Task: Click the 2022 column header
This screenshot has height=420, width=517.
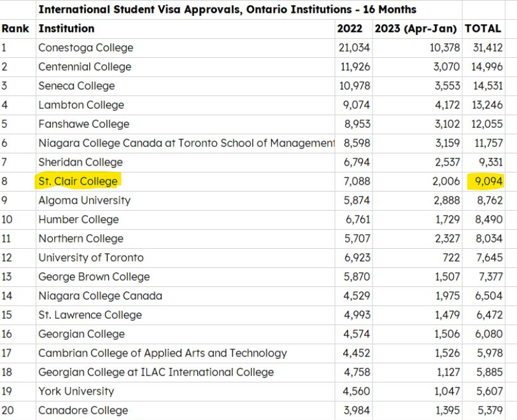Action: (353, 29)
